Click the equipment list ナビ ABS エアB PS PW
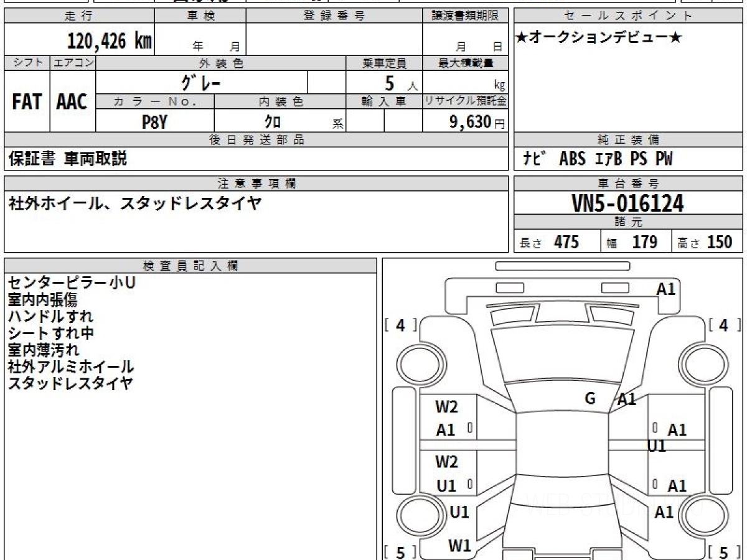Image resolution: width=747 pixels, height=560 pixels. [x=598, y=159]
